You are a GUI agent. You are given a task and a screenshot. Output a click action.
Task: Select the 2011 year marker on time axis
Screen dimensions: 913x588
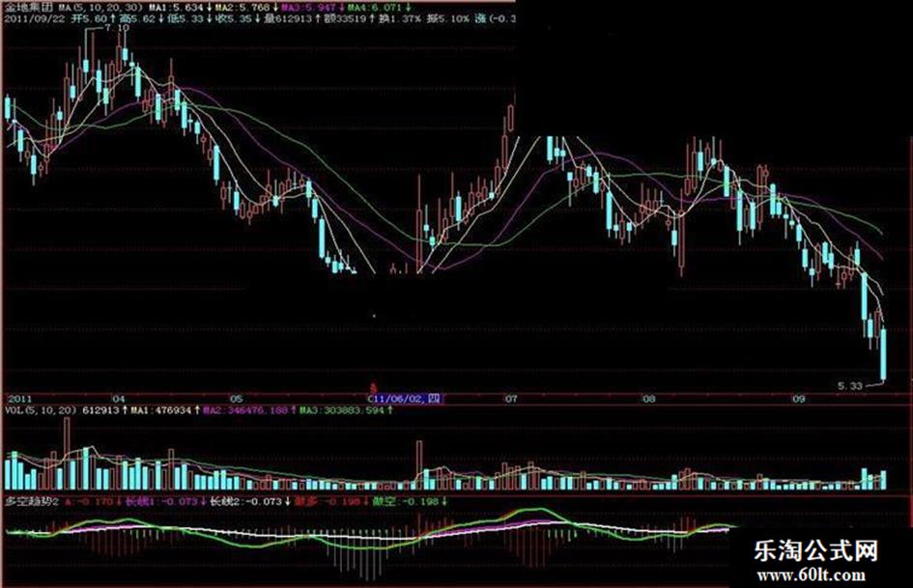pyautogui.click(x=19, y=399)
